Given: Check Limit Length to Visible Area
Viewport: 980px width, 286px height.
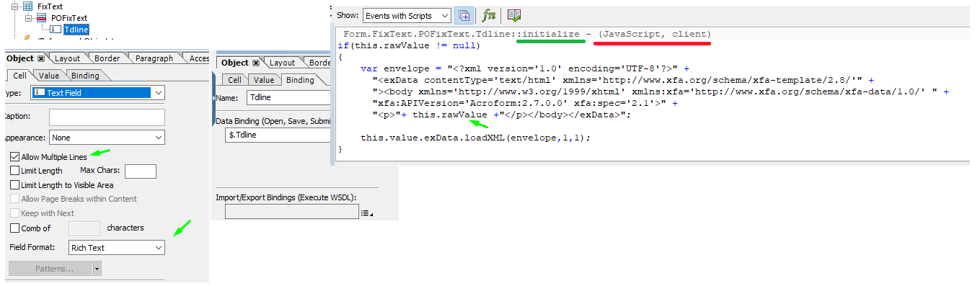Looking at the screenshot, I should point(15,185).
